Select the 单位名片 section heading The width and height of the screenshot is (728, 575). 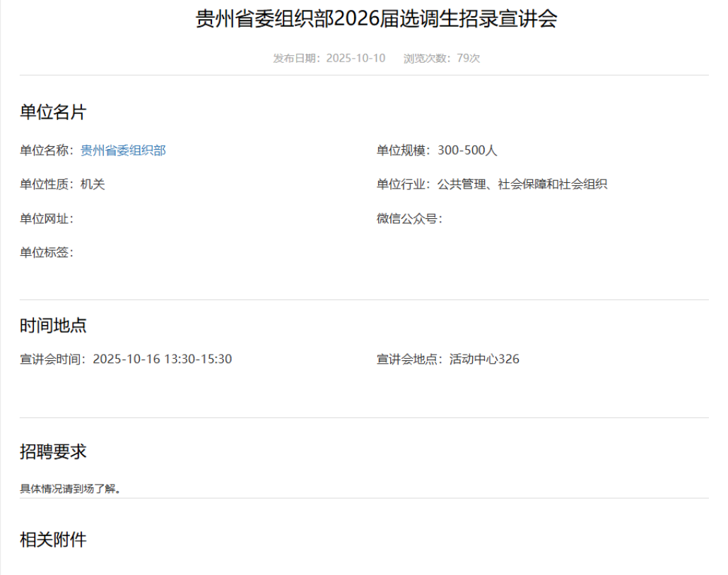pyautogui.click(x=53, y=112)
